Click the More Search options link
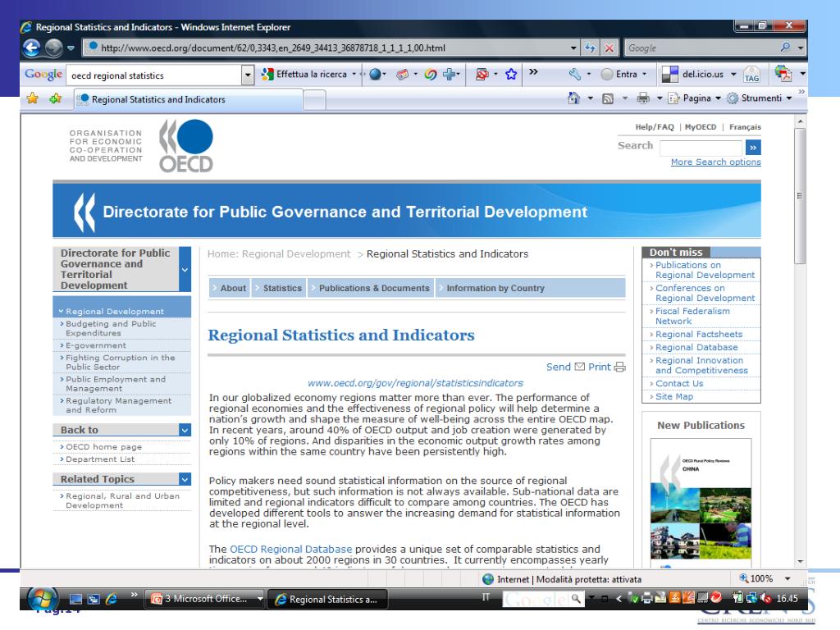This screenshot has height=630, width=840. pyautogui.click(x=715, y=162)
